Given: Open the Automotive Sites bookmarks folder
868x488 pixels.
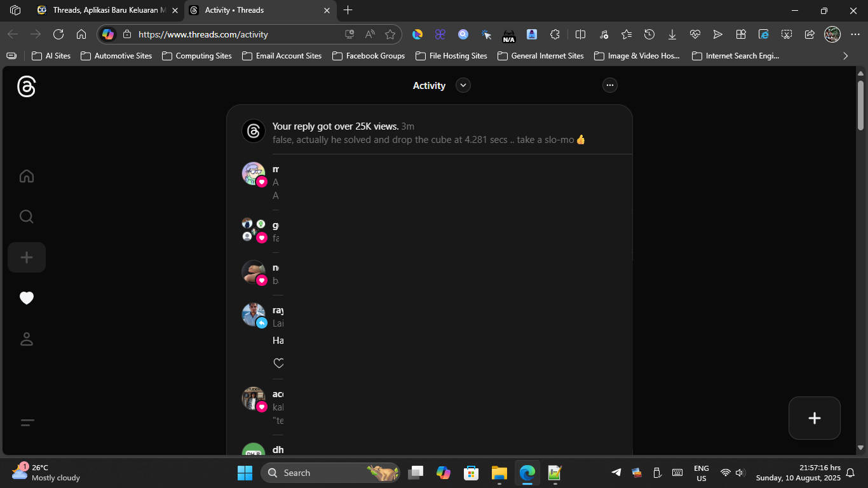Looking at the screenshot, I should point(117,56).
